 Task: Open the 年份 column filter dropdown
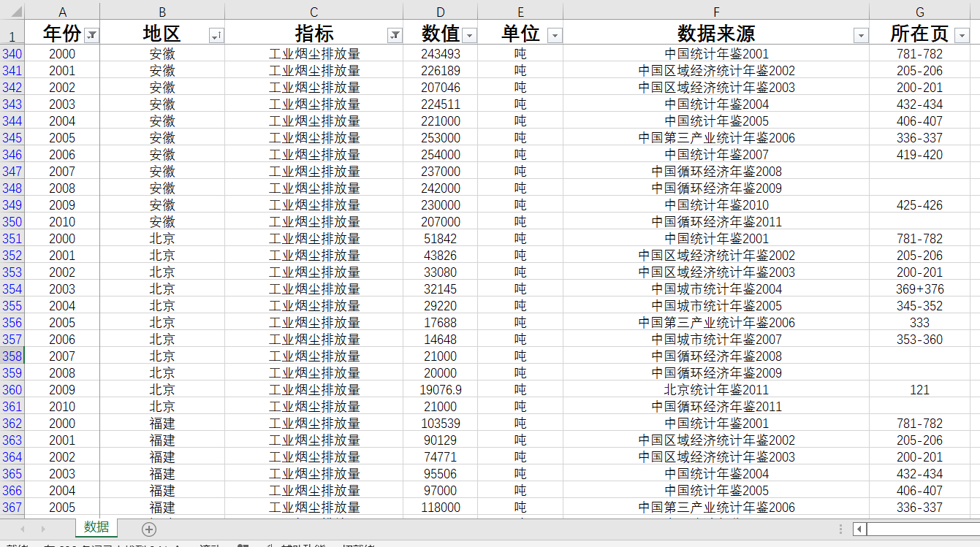91,36
